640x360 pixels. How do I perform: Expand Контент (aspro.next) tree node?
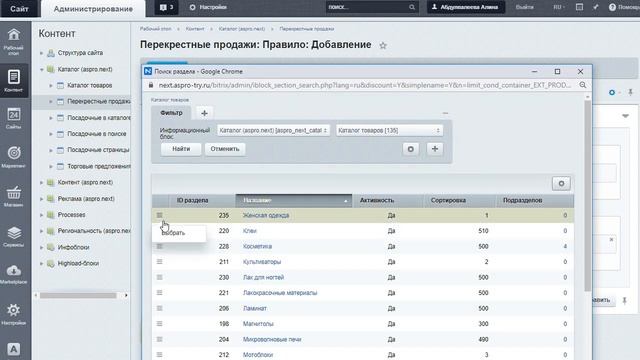click(41, 182)
